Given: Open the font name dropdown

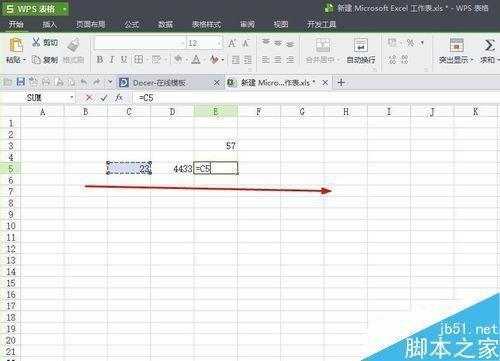Looking at the screenshot, I should tap(182, 43).
